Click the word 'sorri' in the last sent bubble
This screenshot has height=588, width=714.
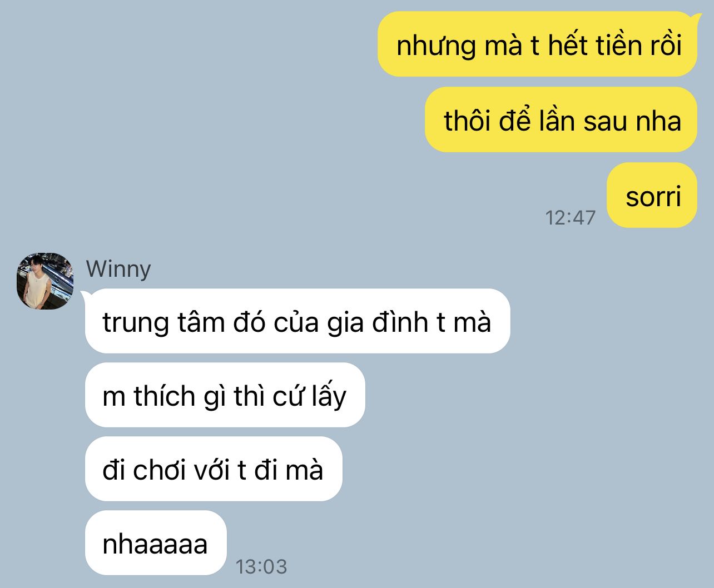click(653, 196)
